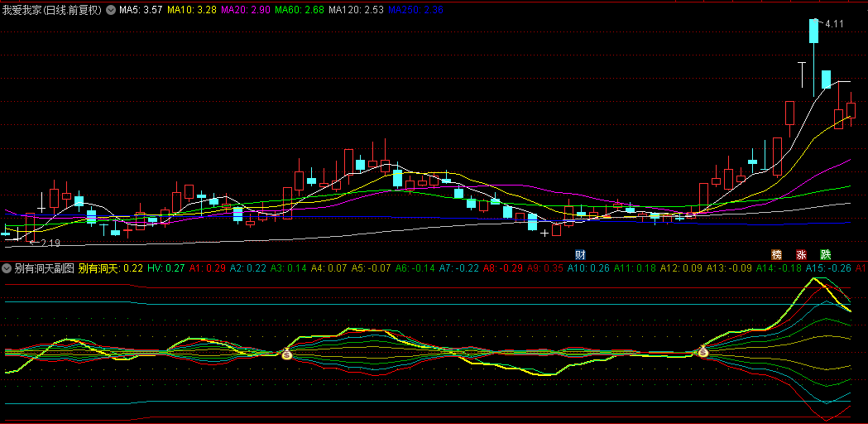Image resolution: width=868 pixels, height=424 pixels.
Task: Click the HV value in sub-chart header
Action: click(x=165, y=268)
